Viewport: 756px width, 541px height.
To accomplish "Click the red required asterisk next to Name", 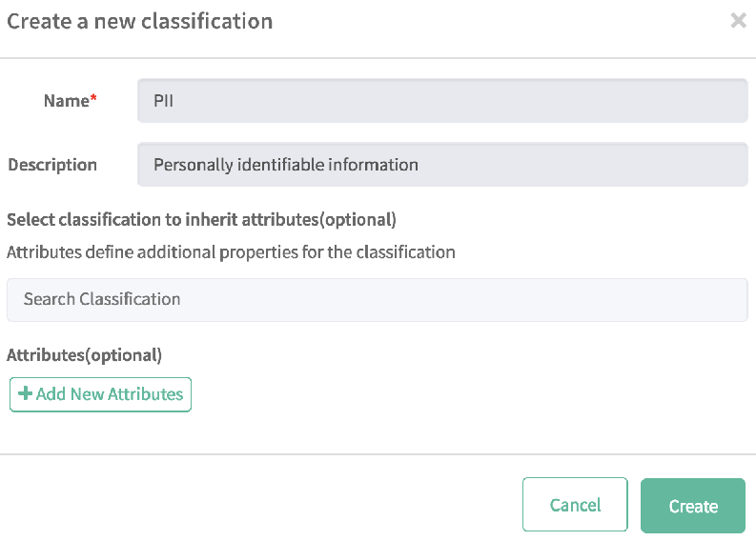I will [94, 101].
